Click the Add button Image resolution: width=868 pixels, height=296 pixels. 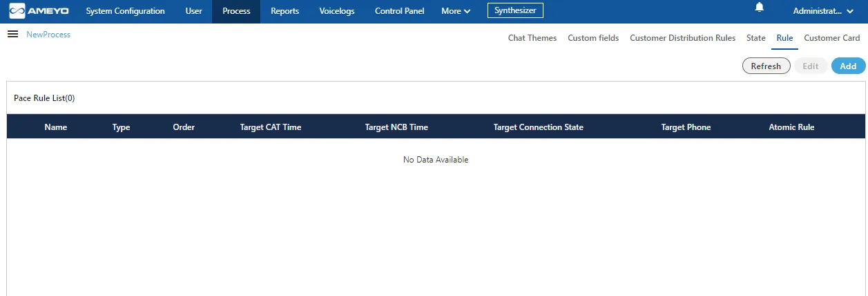tap(848, 66)
